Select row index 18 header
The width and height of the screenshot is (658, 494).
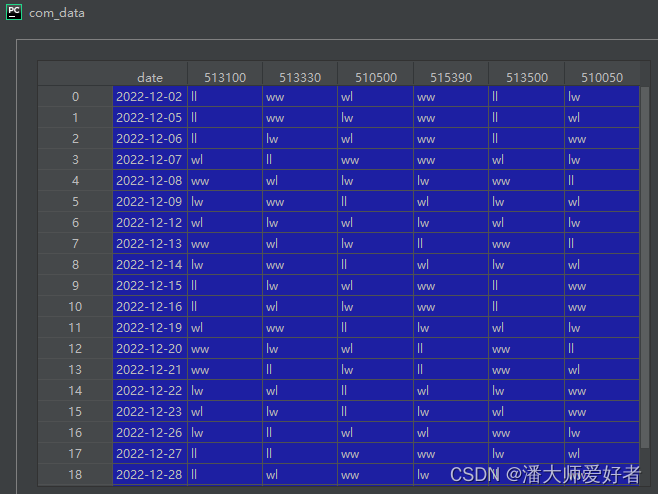(x=76, y=474)
